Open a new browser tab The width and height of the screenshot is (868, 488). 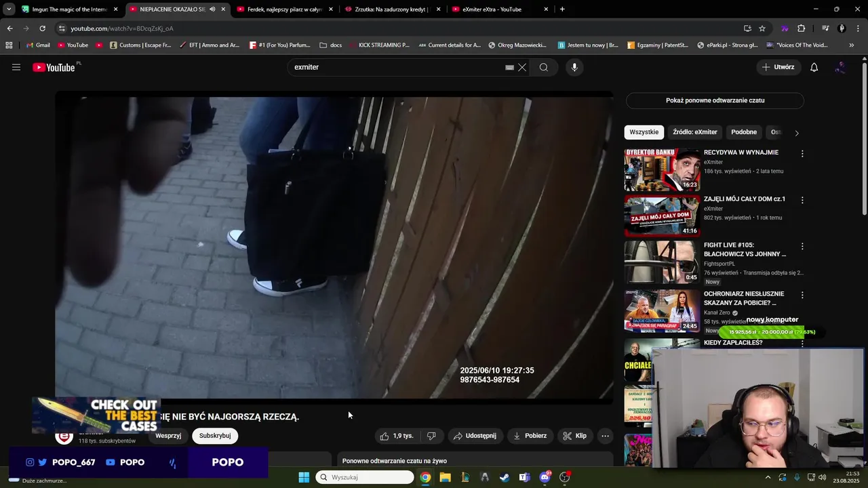[562, 9]
